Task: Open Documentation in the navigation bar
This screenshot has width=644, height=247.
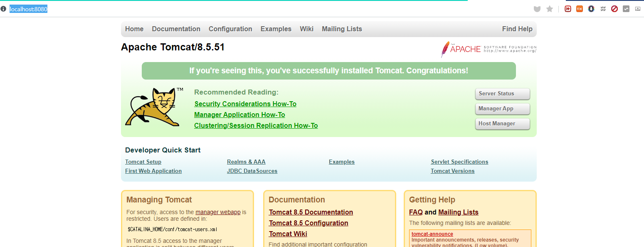Action: (176, 29)
